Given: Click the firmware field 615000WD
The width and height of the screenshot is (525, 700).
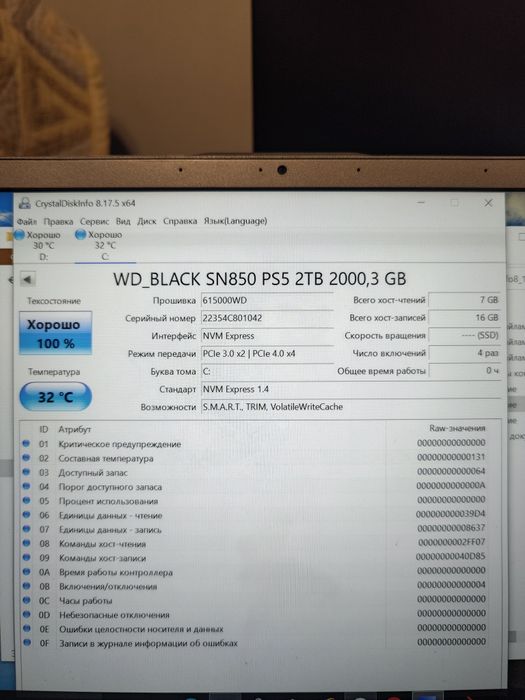Looking at the screenshot, I should click(267, 300).
